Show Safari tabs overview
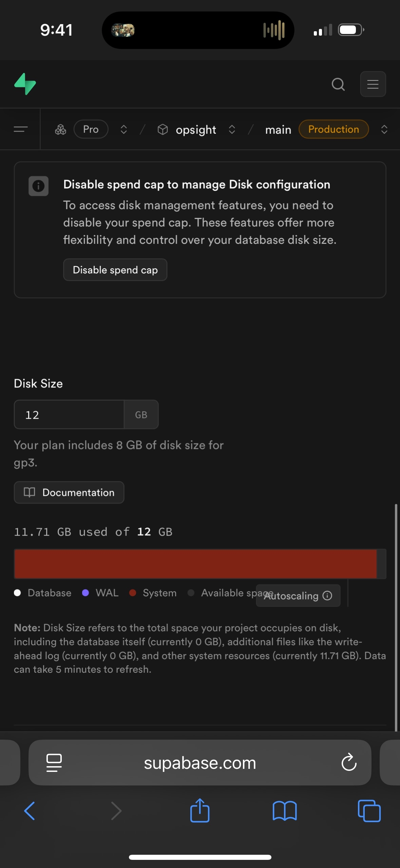The width and height of the screenshot is (400, 868). (x=369, y=811)
